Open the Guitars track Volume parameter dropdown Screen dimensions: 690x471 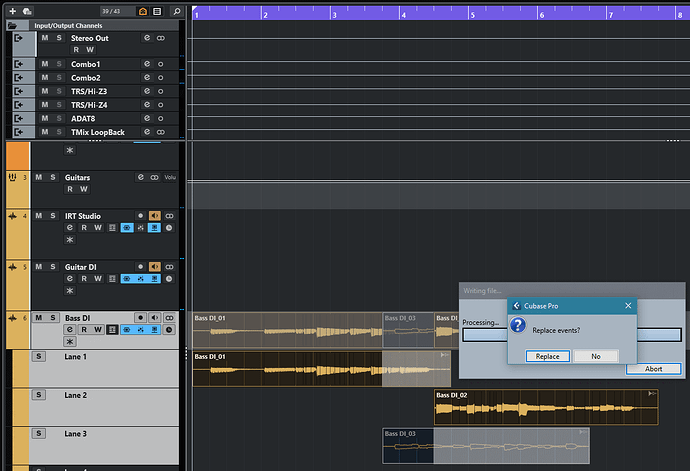[170, 178]
